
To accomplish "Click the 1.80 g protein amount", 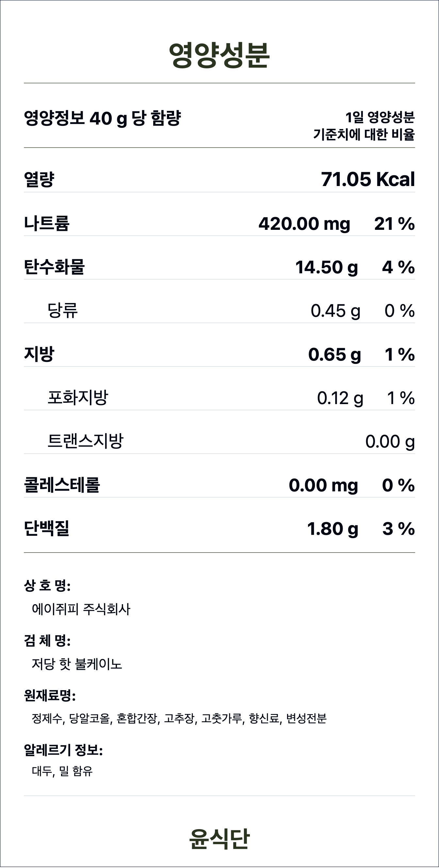I will (x=332, y=529).
